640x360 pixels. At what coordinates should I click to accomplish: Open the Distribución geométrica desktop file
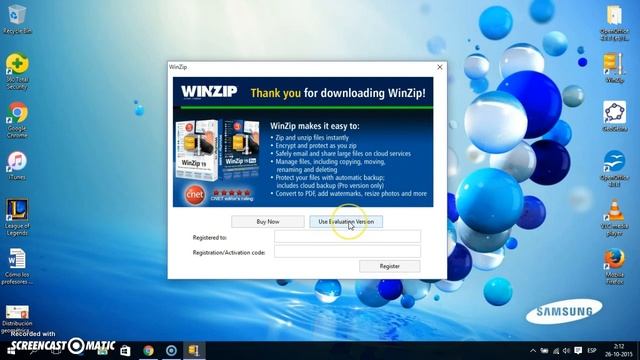point(17,318)
